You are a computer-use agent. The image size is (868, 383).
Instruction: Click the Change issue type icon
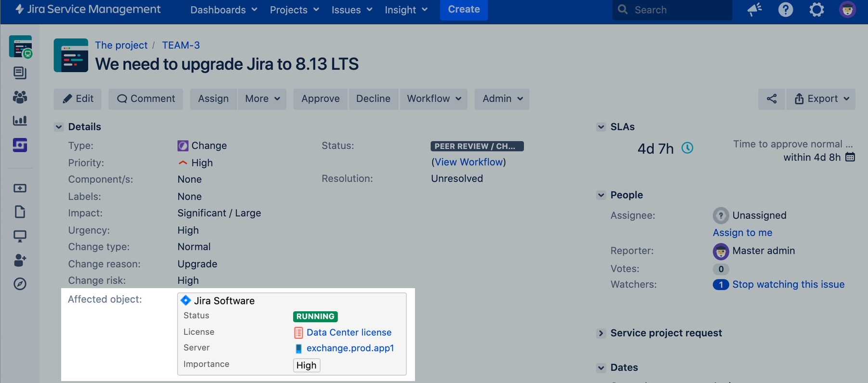click(183, 145)
